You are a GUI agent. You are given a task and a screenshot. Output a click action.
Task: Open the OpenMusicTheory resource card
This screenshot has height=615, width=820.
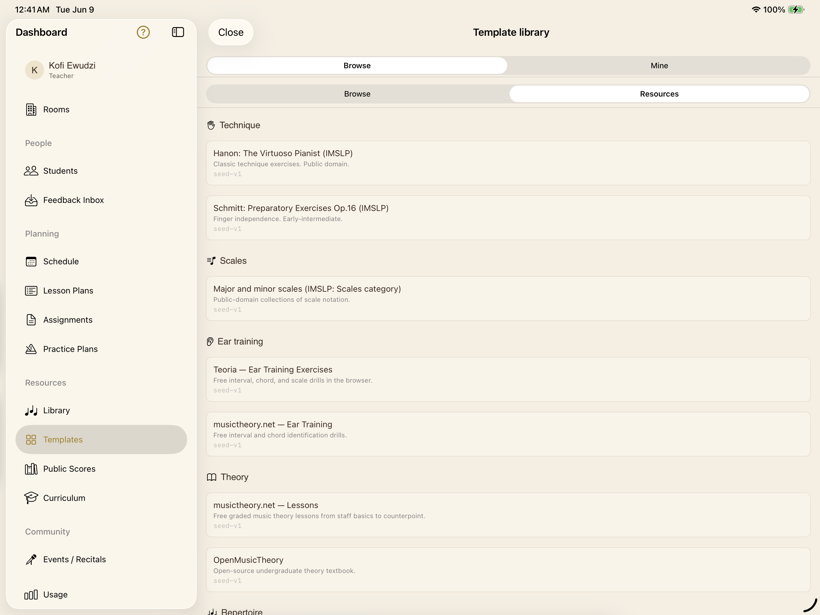508,570
